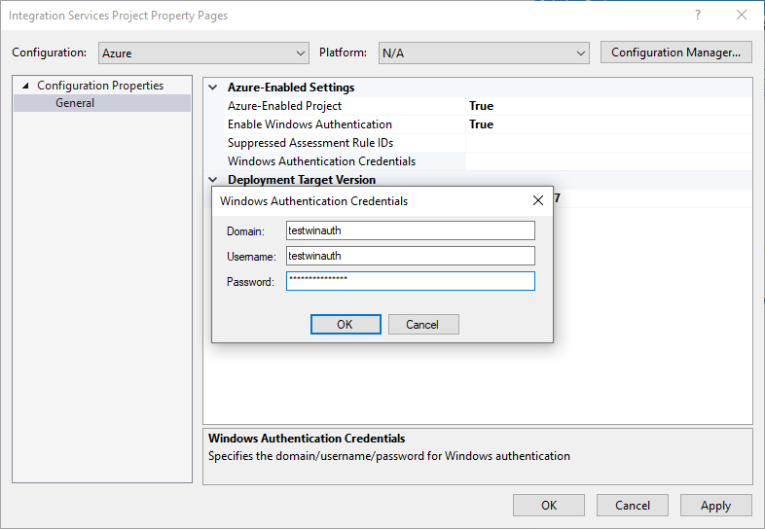The height and width of the screenshot is (529, 765).
Task: Click Cancel in the Property Pages window
Action: coord(632,505)
